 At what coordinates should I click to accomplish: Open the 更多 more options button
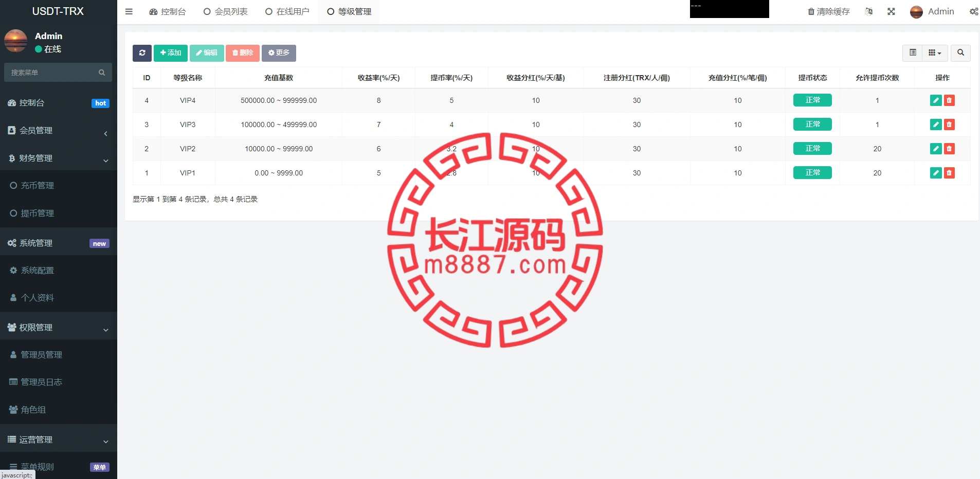tap(279, 53)
